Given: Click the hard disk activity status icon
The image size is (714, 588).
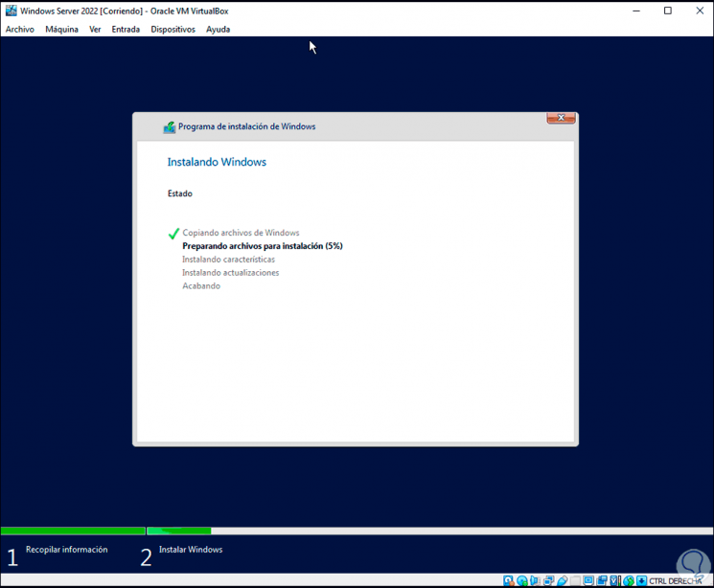Looking at the screenshot, I should point(508,580).
